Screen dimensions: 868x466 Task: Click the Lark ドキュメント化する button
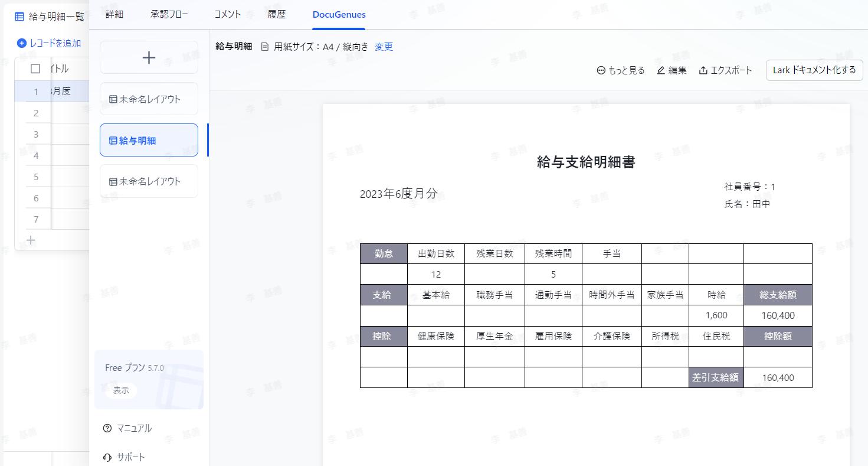tap(814, 70)
